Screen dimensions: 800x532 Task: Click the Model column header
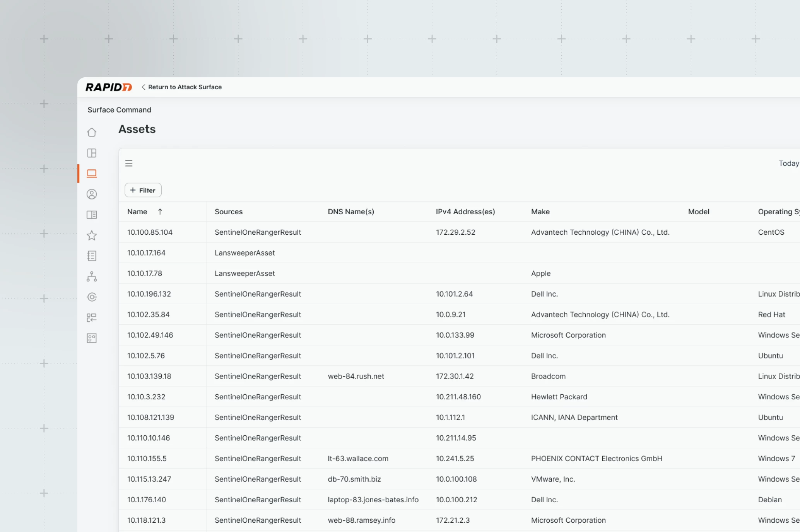point(699,211)
